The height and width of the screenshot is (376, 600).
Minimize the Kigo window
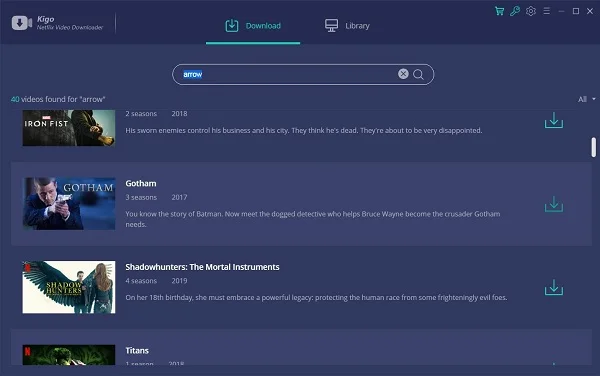(x=561, y=11)
